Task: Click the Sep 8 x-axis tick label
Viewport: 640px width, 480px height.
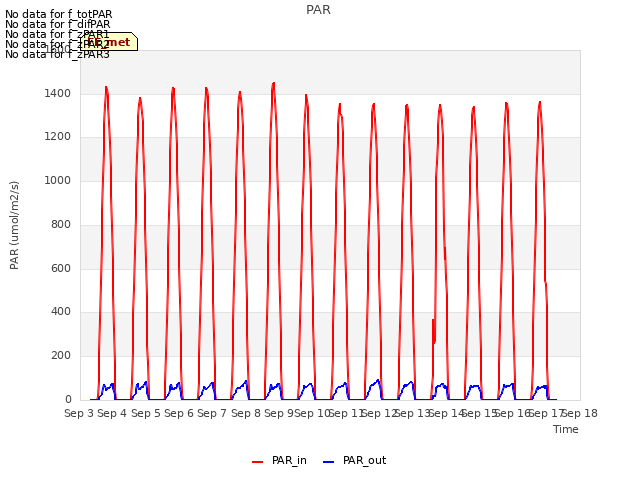Action: [246, 413]
